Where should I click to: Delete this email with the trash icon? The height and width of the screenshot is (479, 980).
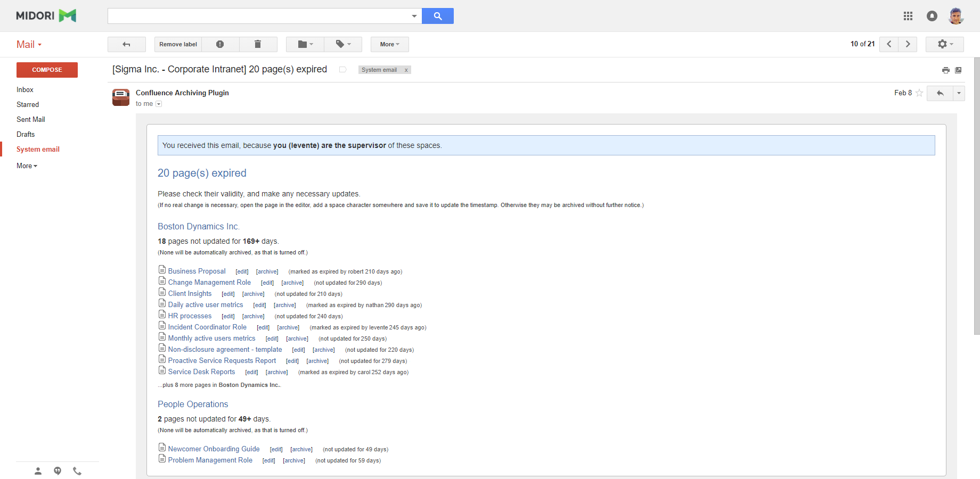point(258,44)
